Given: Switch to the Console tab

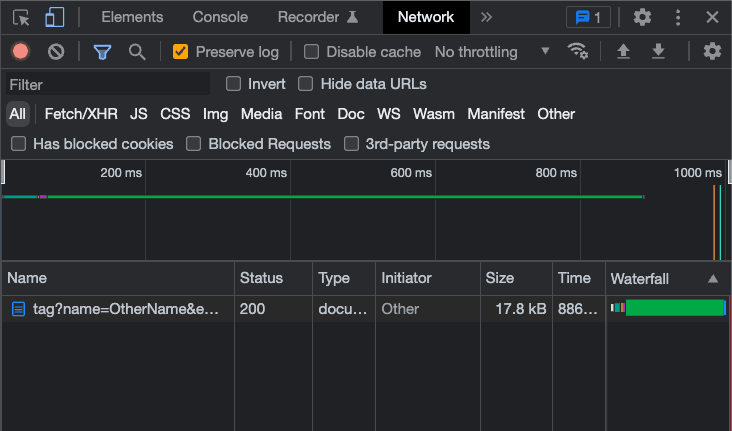Looking at the screenshot, I should 220,17.
